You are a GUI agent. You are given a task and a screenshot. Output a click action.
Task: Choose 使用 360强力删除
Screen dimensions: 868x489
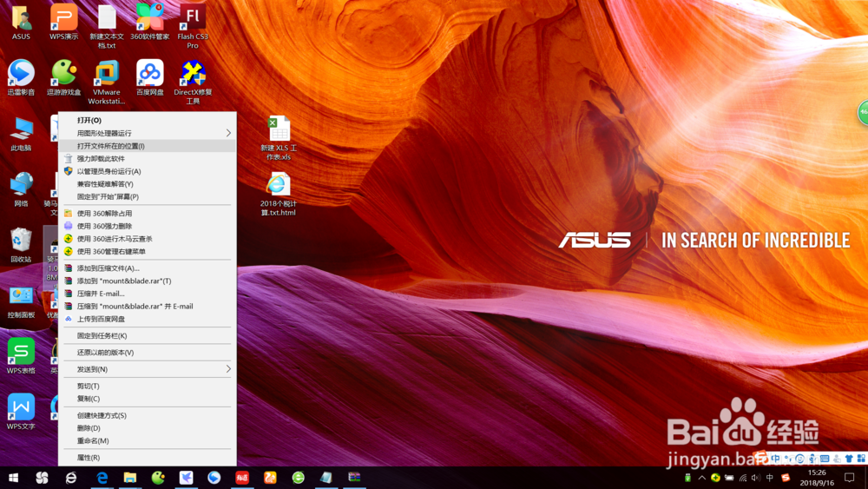148,226
